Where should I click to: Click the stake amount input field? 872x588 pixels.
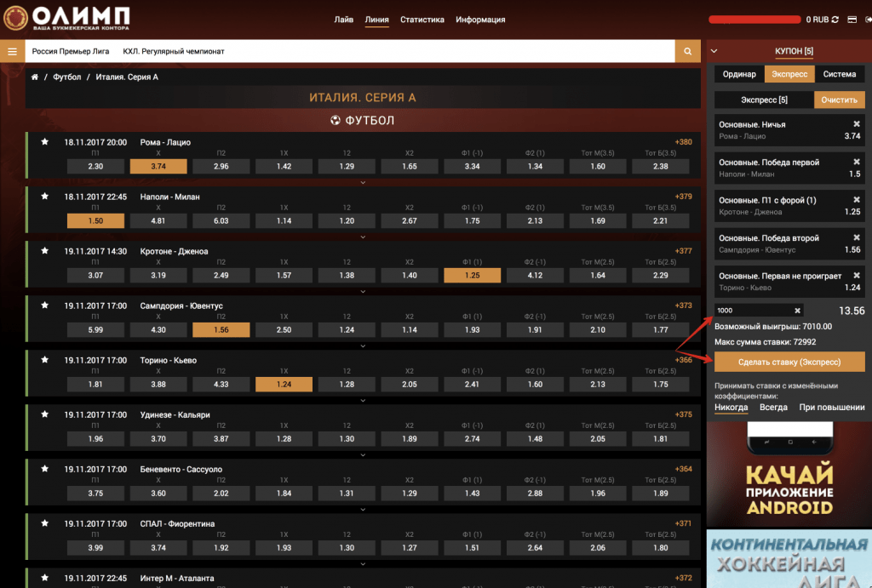754,311
